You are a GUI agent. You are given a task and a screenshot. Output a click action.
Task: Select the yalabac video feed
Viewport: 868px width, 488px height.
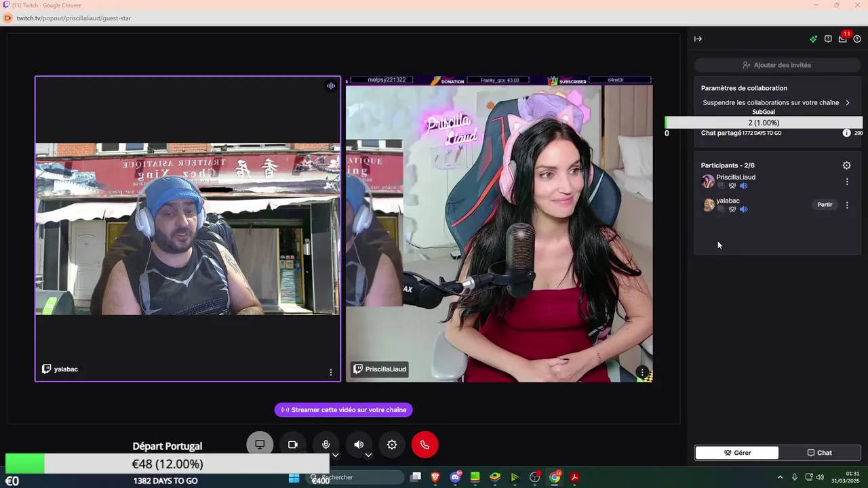(188, 228)
